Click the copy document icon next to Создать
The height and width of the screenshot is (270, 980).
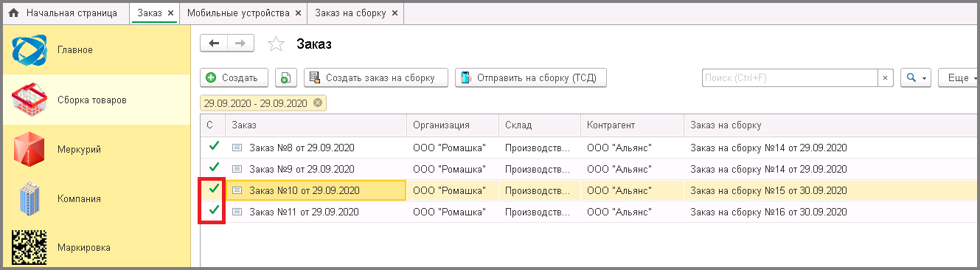point(286,77)
